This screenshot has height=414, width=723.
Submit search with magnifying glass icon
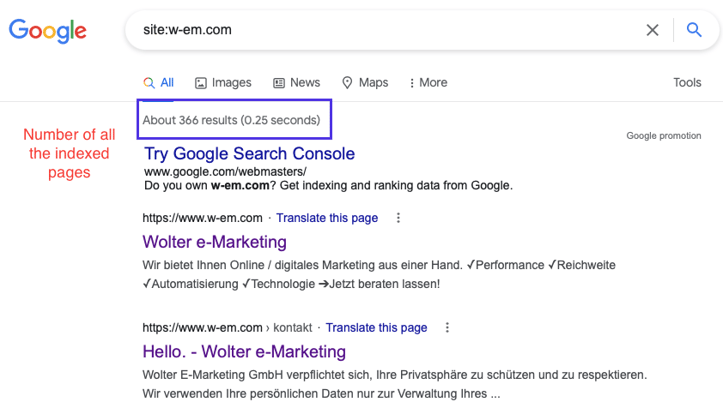pos(694,30)
